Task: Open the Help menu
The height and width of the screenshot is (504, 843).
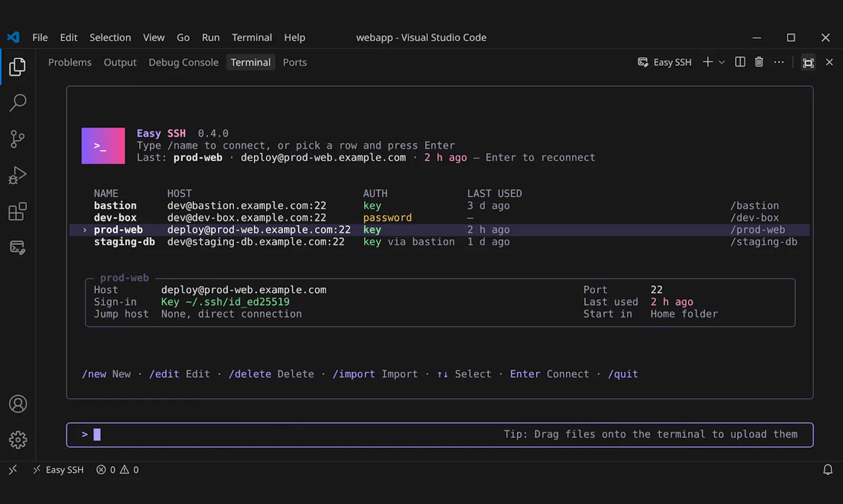Action: [x=295, y=37]
